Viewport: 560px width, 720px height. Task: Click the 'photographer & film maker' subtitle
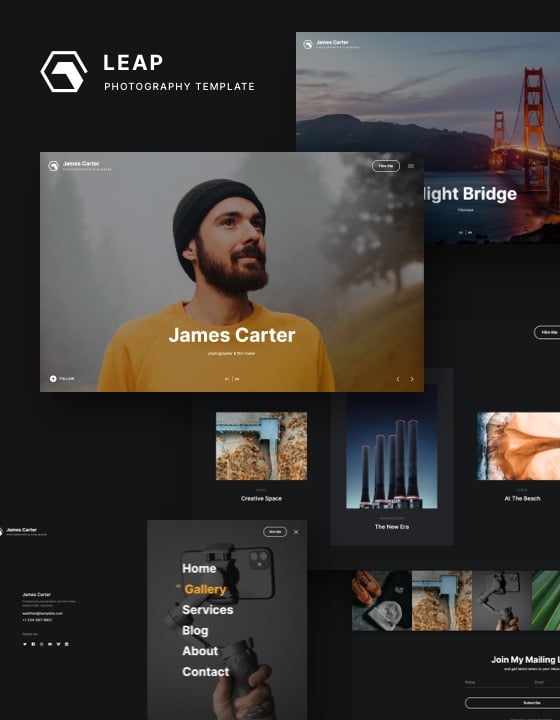tap(232, 353)
